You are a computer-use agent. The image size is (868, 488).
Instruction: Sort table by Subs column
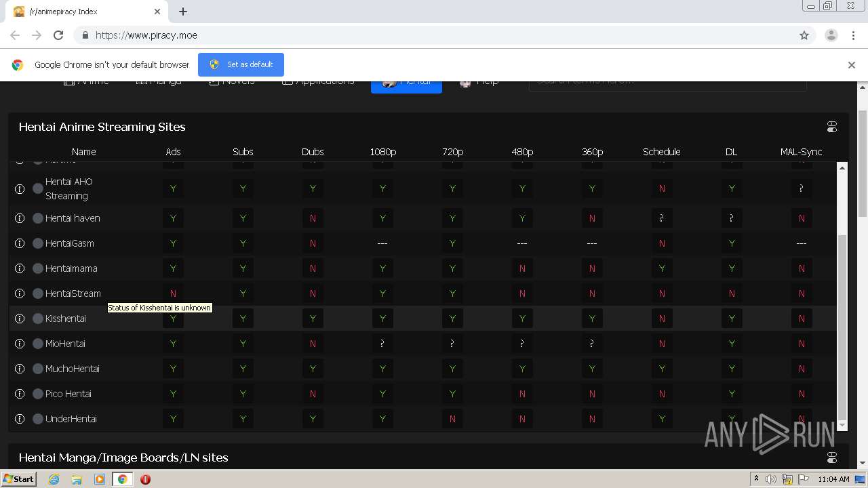(243, 152)
